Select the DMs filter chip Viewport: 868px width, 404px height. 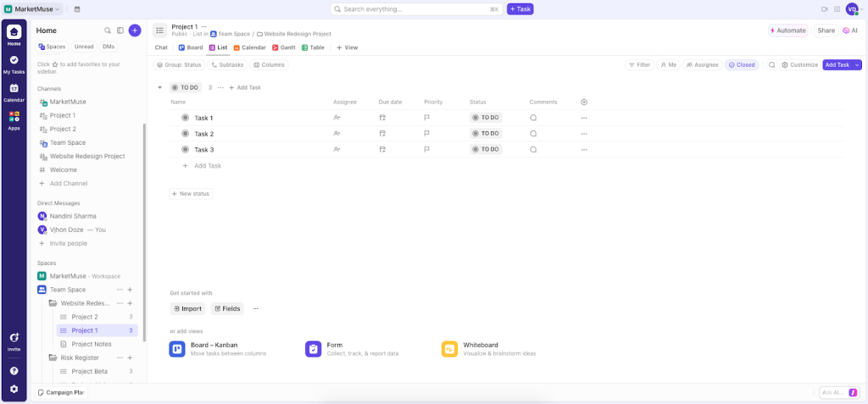108,47
